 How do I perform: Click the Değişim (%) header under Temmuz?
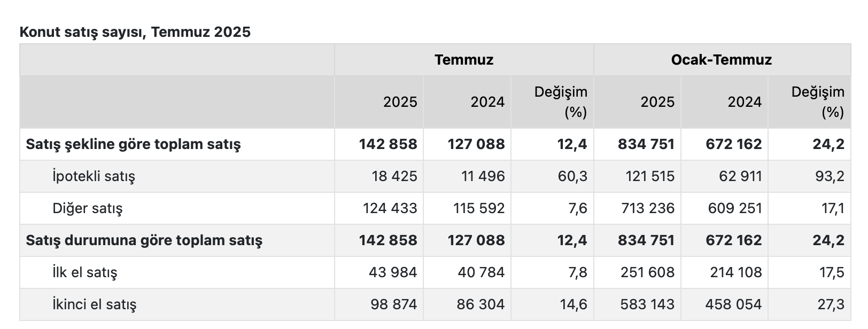click(560, 101)
